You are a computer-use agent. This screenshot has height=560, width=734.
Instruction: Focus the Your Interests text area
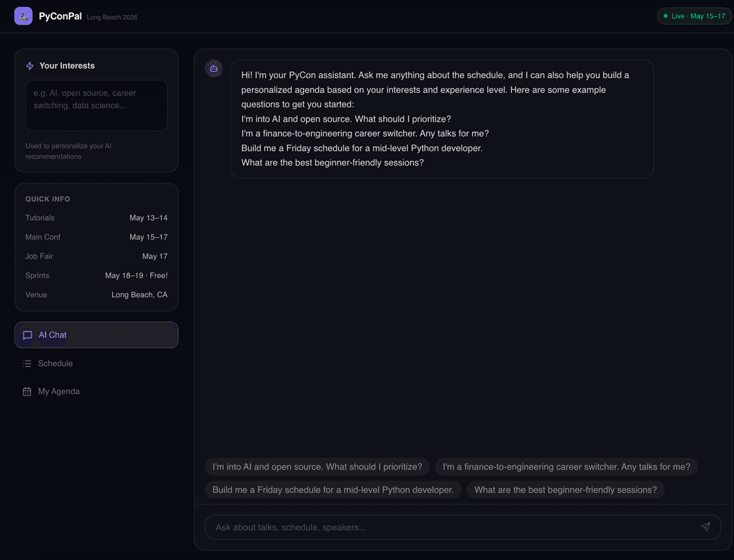point(97,105)
